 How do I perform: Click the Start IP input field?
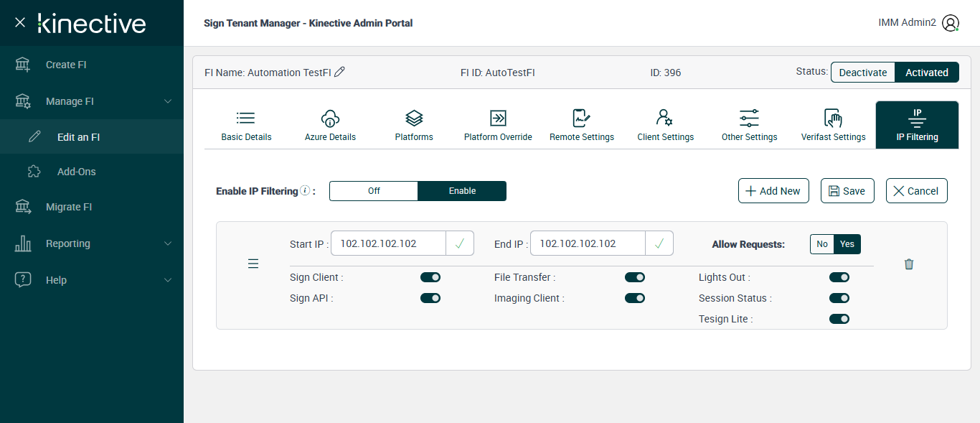[x=389, y=243]
